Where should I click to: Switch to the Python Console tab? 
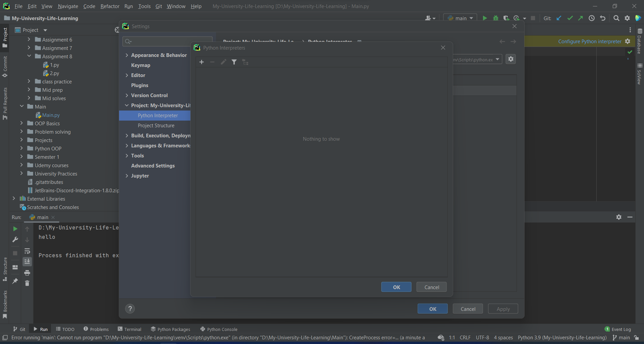point(219,329)
